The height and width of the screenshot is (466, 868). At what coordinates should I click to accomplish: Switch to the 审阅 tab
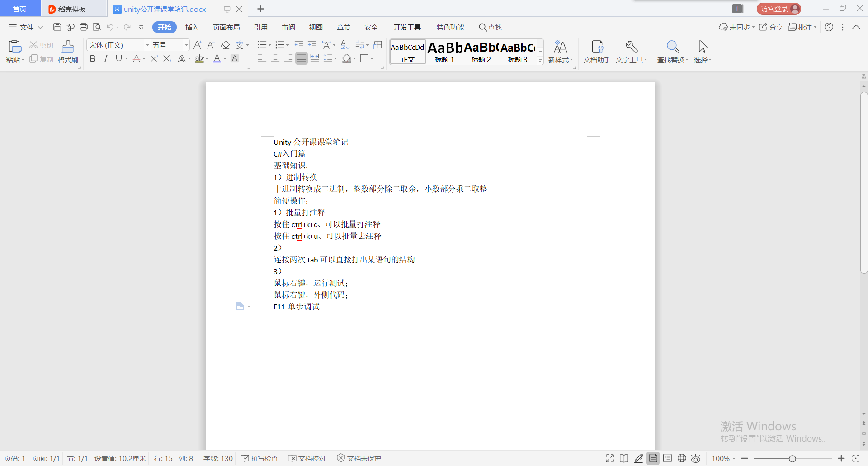pyautogui.click(x=288, y=27)
